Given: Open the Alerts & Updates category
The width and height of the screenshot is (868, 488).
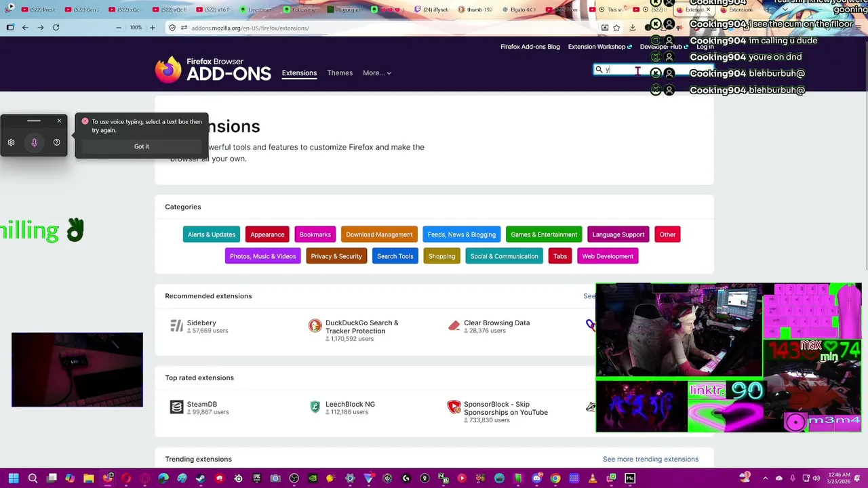Looking at the screenshot, I should point(212,235).
